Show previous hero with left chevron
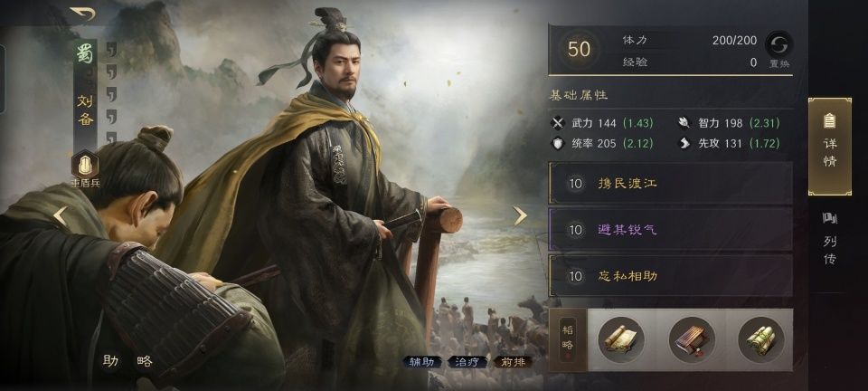 [x=60, y=215]
